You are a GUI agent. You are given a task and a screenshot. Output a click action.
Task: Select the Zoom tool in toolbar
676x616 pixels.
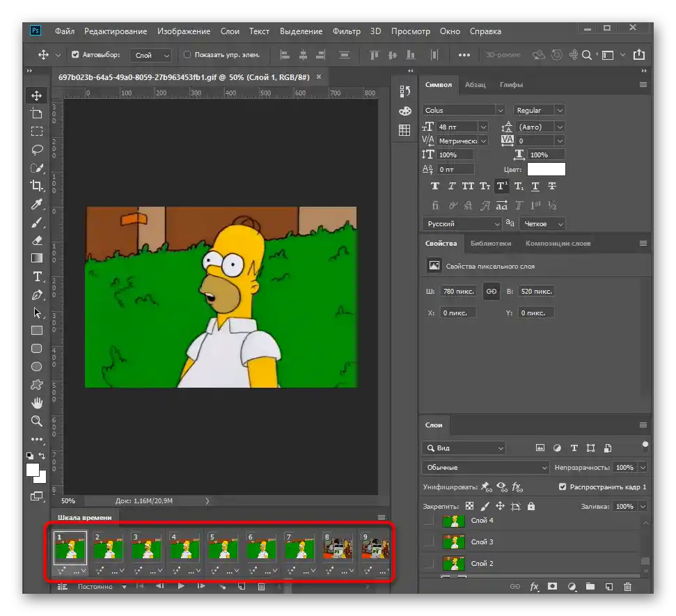37,421
